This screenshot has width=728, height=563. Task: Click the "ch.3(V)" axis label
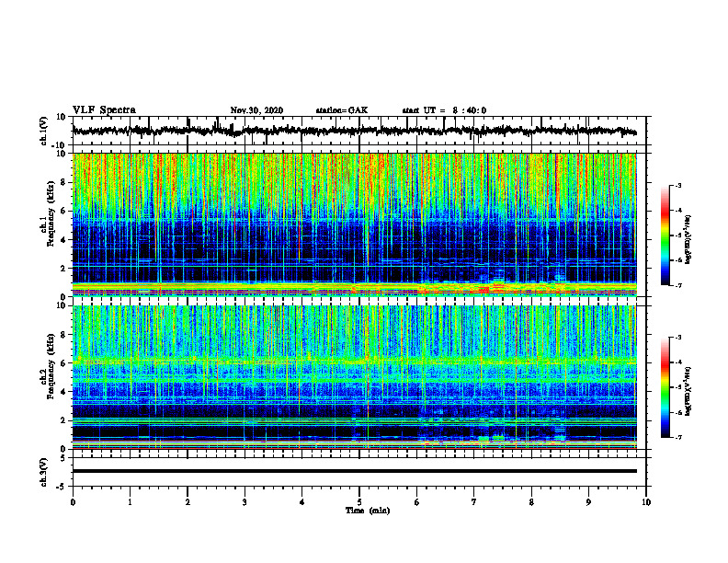point(44,472)
